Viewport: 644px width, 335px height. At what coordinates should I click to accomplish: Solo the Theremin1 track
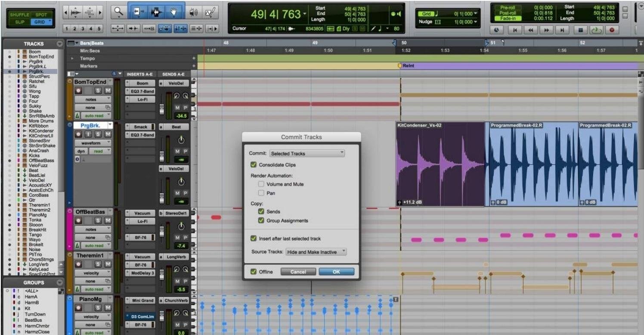[x=98, y=264]
